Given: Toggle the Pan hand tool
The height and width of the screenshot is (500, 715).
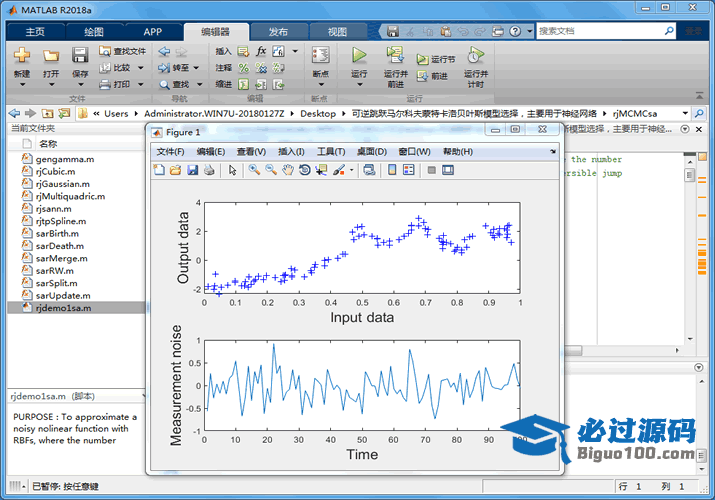Looking at the screenshot, I should [x=288, y=170].
